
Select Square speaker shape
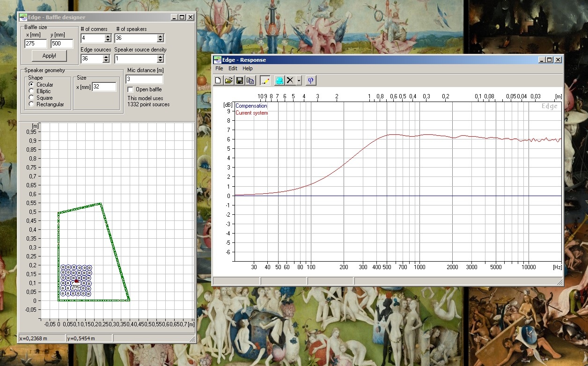point(31,98)
